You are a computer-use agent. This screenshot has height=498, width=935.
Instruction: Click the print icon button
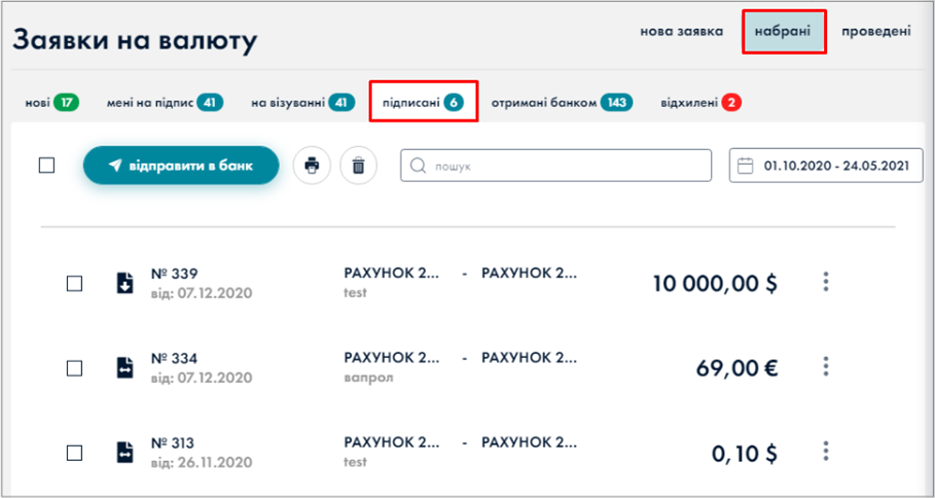pos(312,166)
